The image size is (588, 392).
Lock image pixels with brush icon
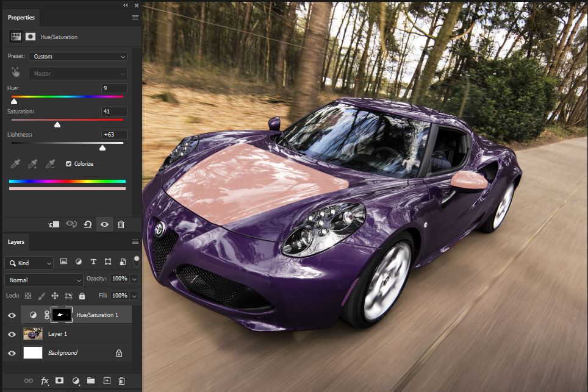coord(41,296)
